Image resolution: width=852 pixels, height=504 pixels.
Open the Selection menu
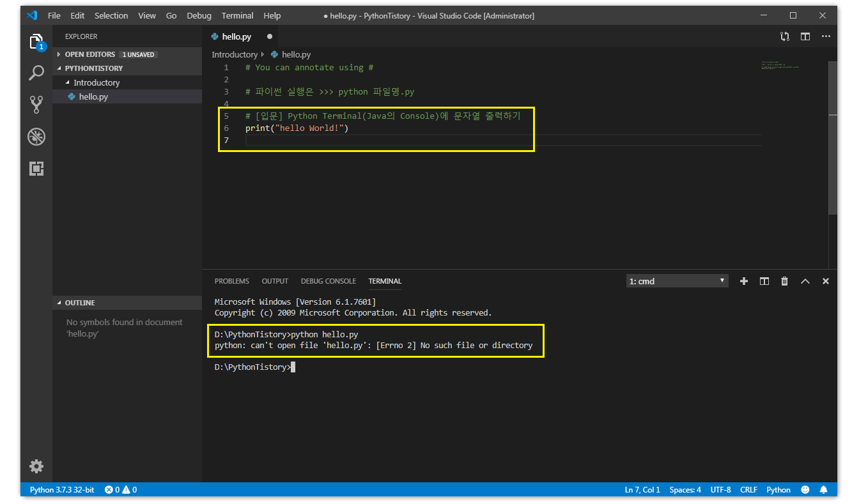(111, 15)
